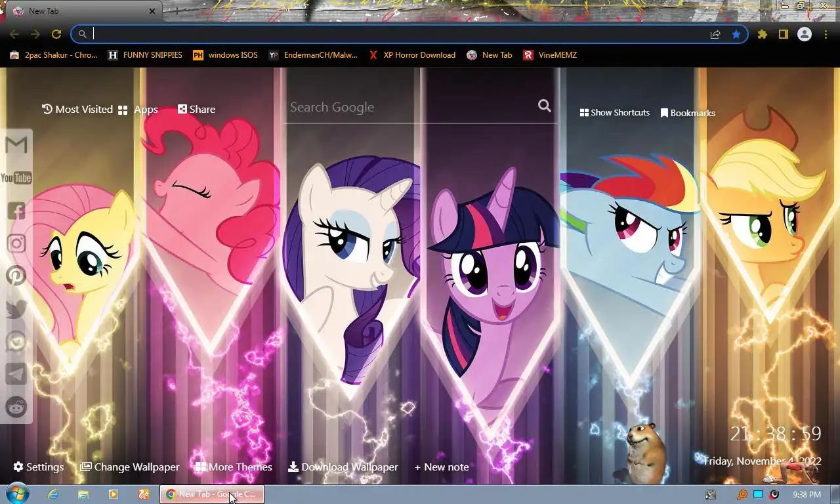The image size is (840, 504).
Task: Open the Chrome profile avatar
Action: click(804, 34)
